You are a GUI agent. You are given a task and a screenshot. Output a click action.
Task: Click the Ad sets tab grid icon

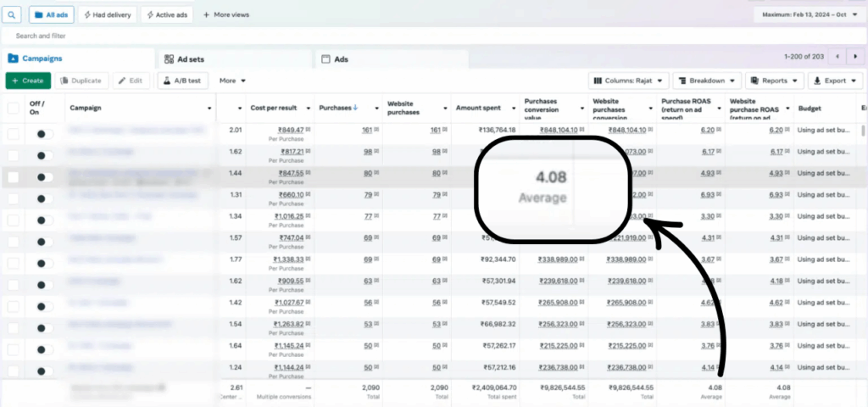point(169,59)
